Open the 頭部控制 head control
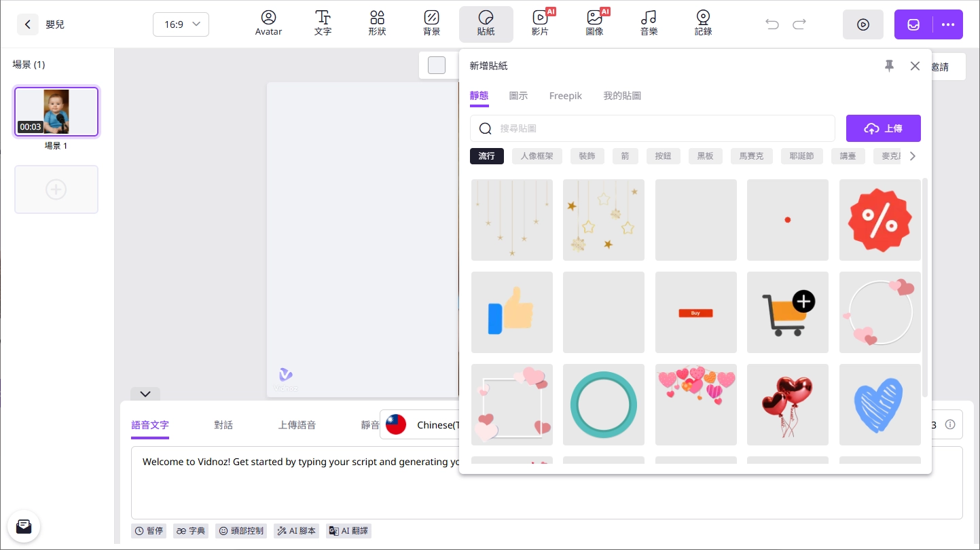 click(241, 531)
